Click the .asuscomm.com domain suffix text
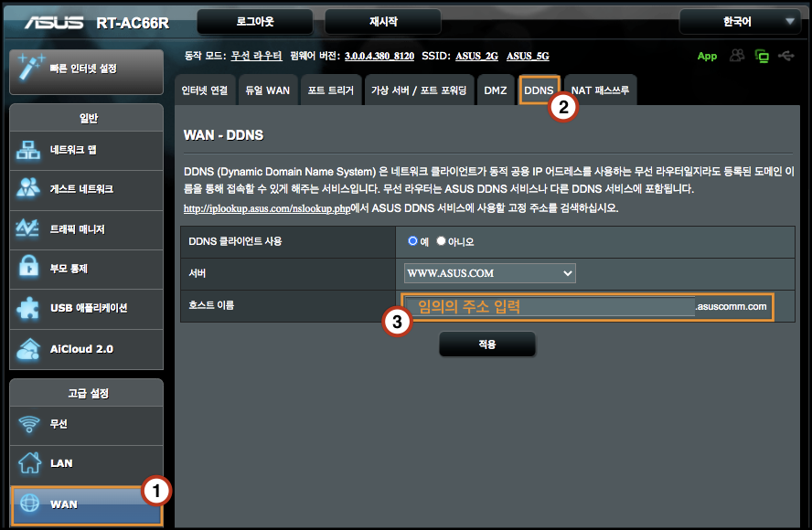The height and width of the screenshot is (530, 812). pos(732,306)
